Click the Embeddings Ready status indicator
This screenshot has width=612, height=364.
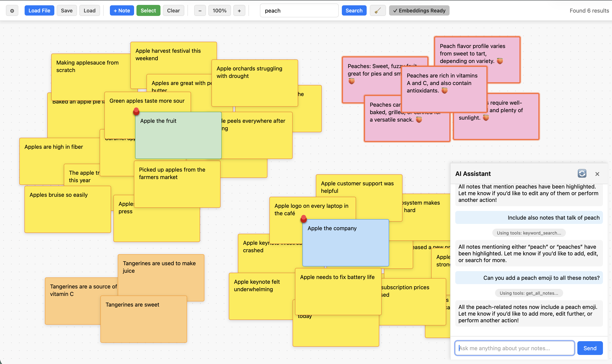419,11
